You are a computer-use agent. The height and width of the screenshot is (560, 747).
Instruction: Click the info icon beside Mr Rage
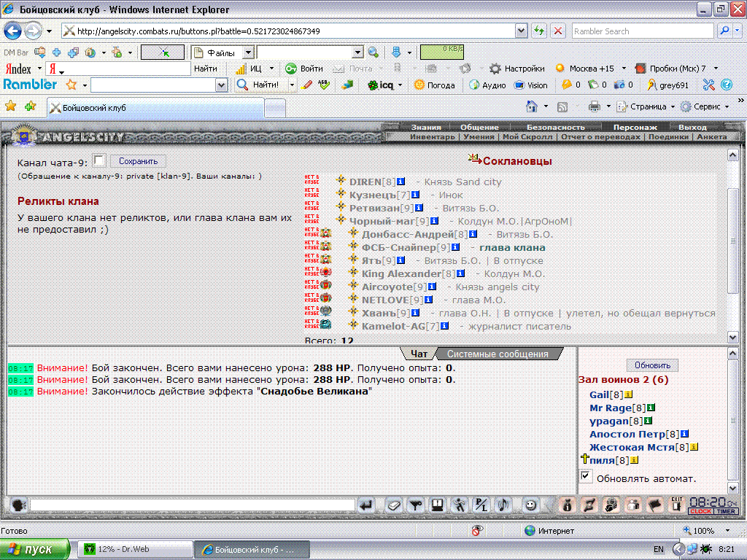pos(651,408)
